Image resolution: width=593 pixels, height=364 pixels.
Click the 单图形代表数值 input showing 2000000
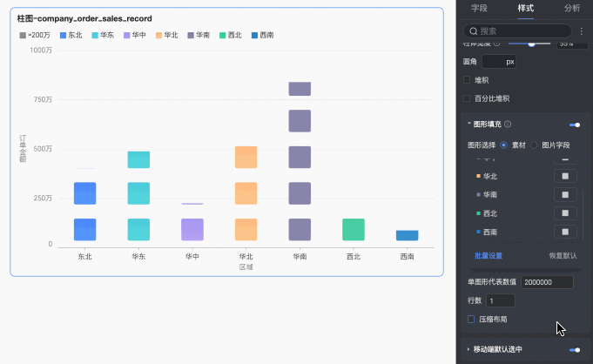pyautogui.click(x=547, y=282)
